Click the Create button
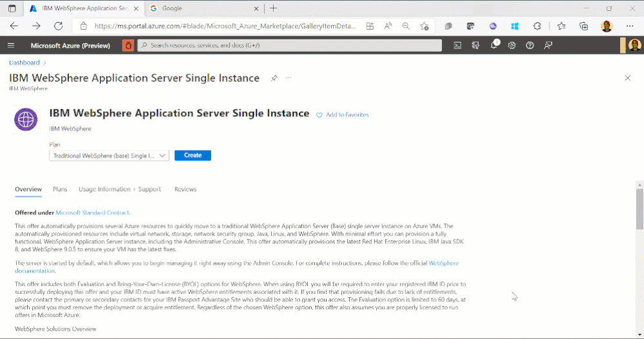The height and width of the screenshot is (339, 644). [193, 156]
